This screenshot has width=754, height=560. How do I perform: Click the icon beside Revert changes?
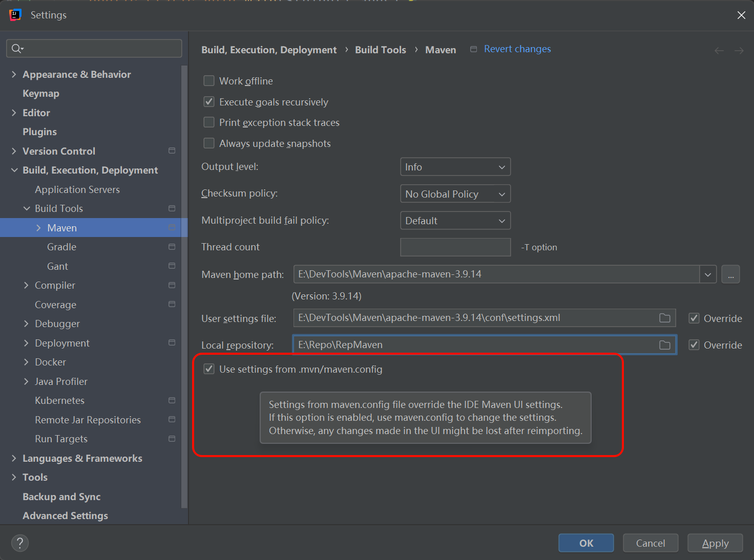[474, 49]
